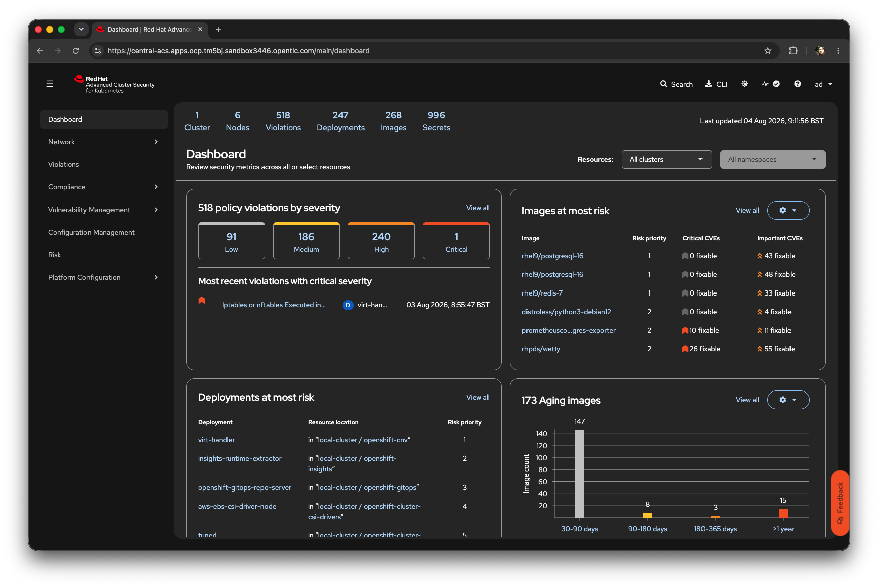Screen dimensions: 878x588
Task: Open the 6 Nodes summary link
Action: pos(238,121)
